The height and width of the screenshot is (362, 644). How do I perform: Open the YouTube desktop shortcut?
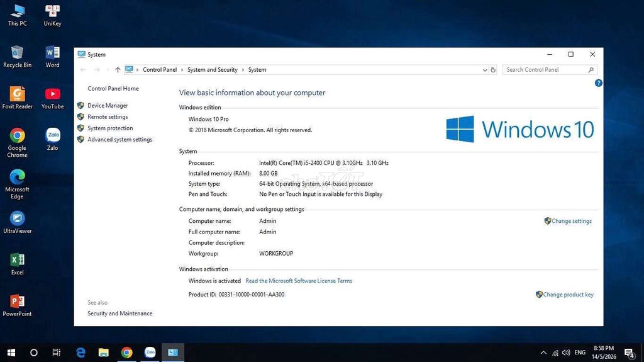tap(53, 98)
